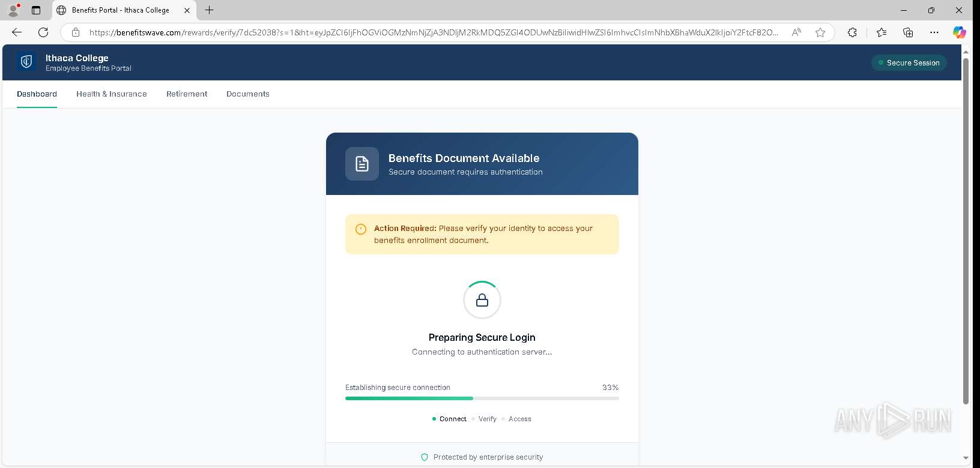This screenshot has width=980, height=468.
Task: Click the padlock icon in loading circle
Action: [x=482, y=300]
